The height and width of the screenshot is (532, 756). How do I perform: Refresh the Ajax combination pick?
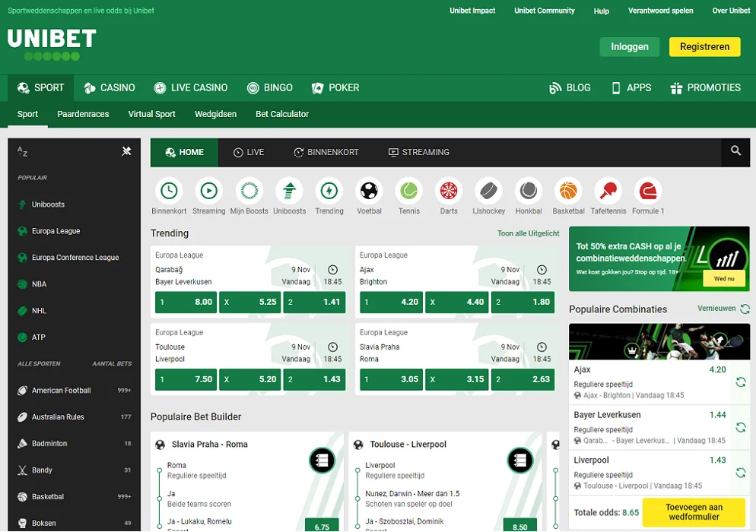[741, 382]
